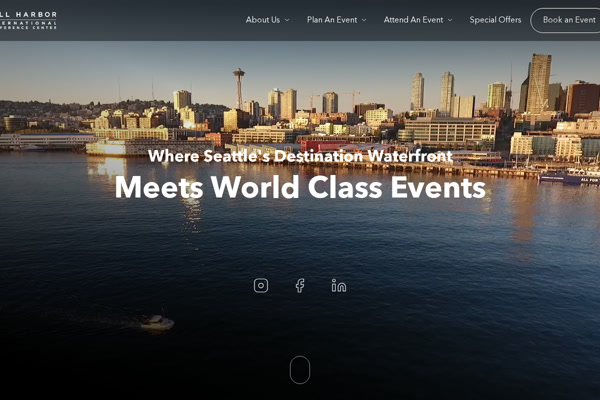The width and height of the screenshot is (600, 400).
Task: Click the Meets World Class Events headline
Action: pyautogui.click(x=300, y=187)
